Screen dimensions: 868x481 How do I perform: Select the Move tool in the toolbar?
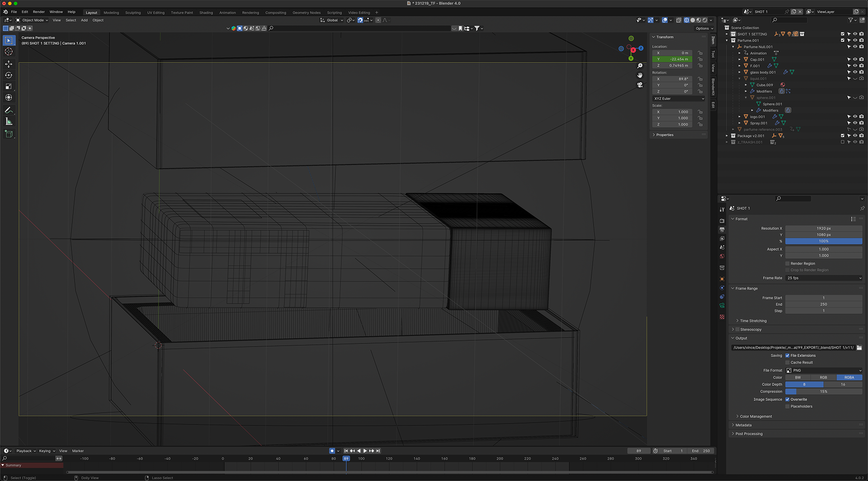9,64
